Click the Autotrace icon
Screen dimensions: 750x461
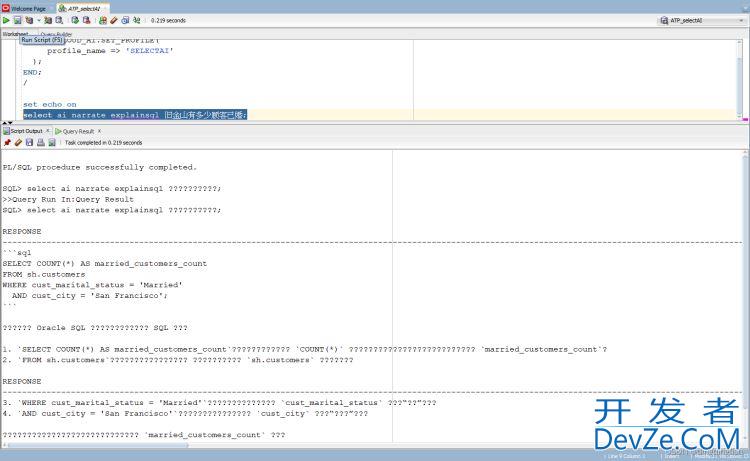click(48, 20)
